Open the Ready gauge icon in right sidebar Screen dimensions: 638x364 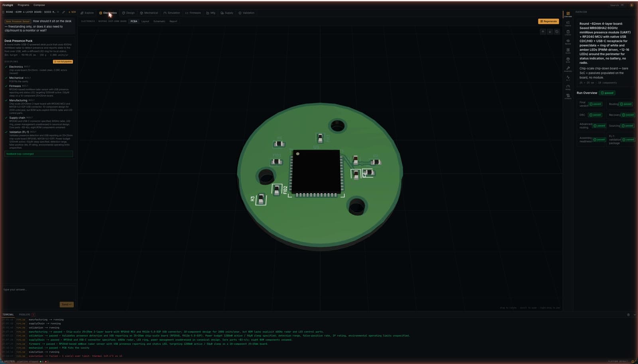click(x=568, y=87)
